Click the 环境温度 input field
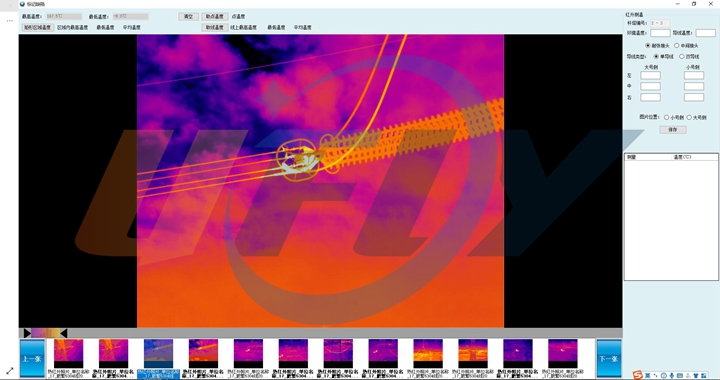The image size is (720, 380). click(x=660, y=33)
